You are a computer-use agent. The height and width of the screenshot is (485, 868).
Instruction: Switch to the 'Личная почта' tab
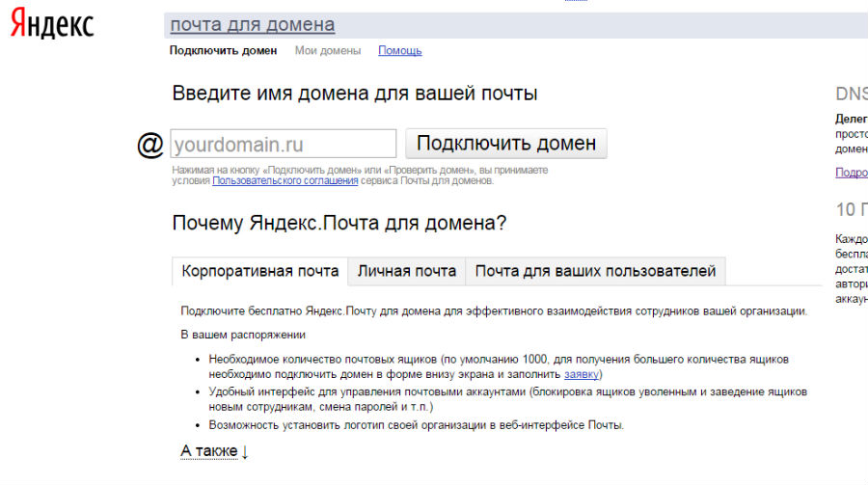click(406, 271)
